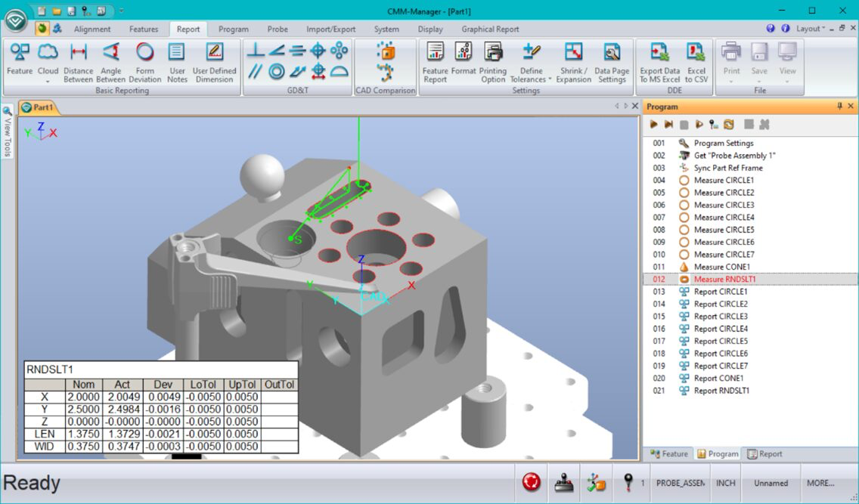
Task: Switch to the Report tab below the Program panel
Action: [x=764, y=453]
